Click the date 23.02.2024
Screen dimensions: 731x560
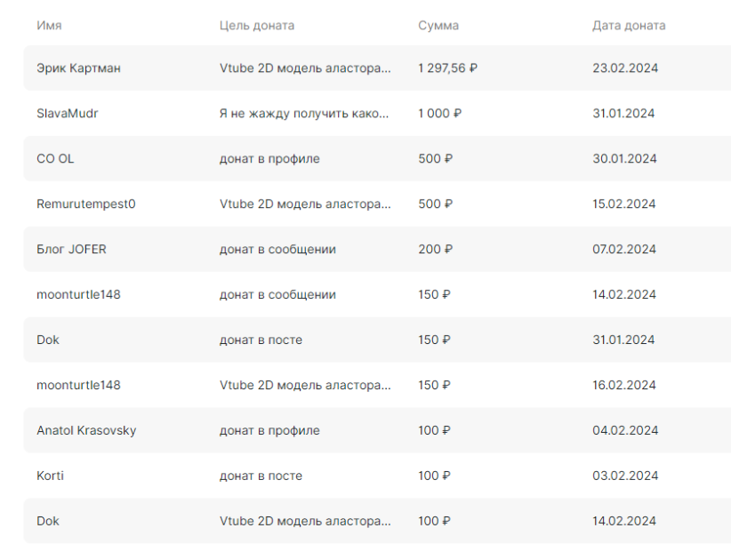(625, 68)
